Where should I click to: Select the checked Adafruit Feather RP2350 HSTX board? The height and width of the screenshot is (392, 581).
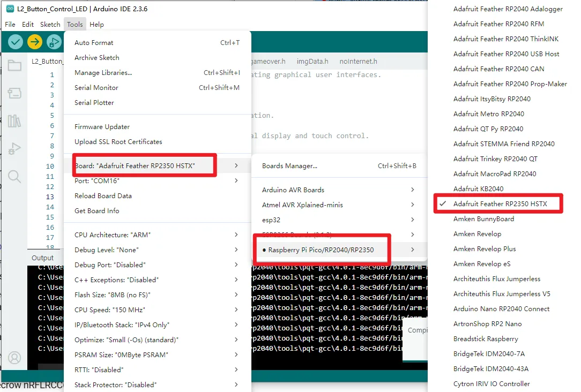point(499,204)
